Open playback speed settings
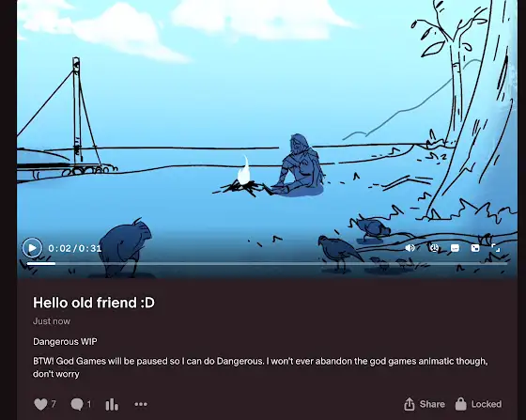526x420 pixels. click(434, 248)
